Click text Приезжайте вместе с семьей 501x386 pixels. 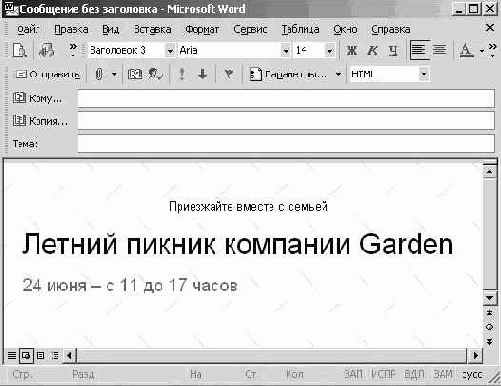click(248, 207)
